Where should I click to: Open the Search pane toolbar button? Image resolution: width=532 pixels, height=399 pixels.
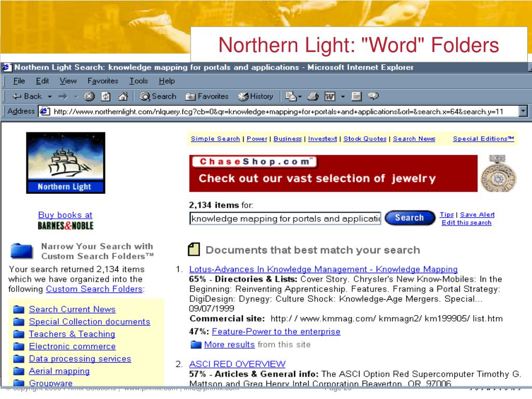(x=158, y=96)
